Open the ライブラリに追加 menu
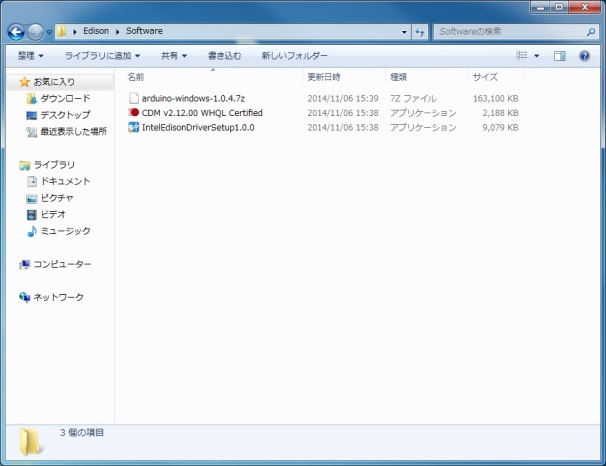Viewport: 606px width, 466px height. point(102,56)
